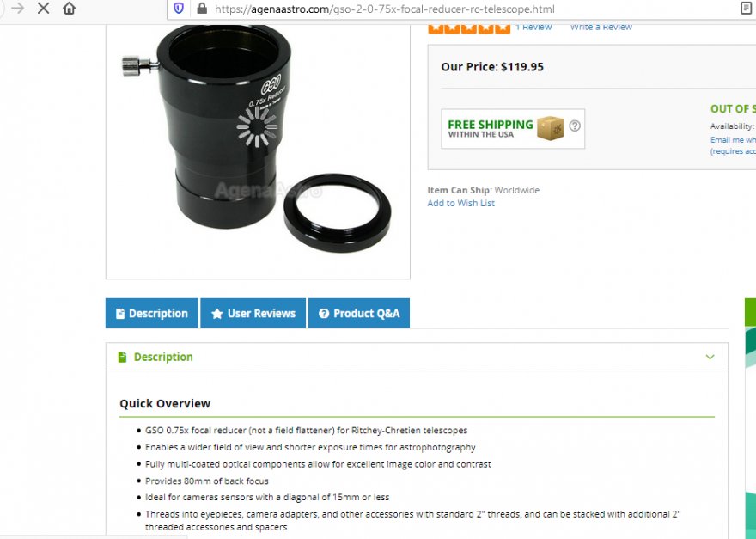Viewport: 756px width, 539px height.
Task: Go to browser home page icon
Action: (x=70, y=9)
